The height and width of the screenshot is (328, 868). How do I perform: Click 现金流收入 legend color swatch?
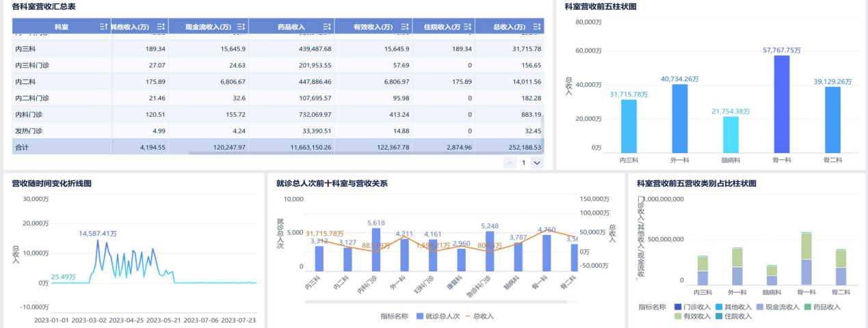760,307
